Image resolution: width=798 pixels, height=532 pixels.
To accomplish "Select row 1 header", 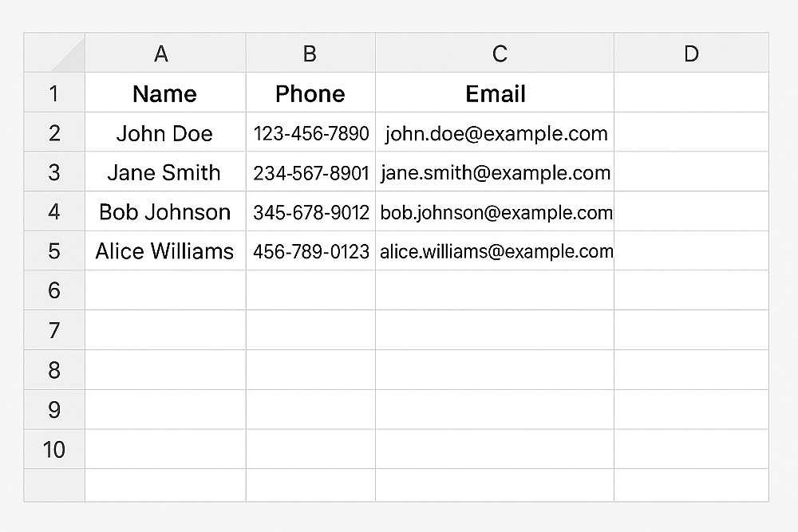I will click(x=54, y=93).
